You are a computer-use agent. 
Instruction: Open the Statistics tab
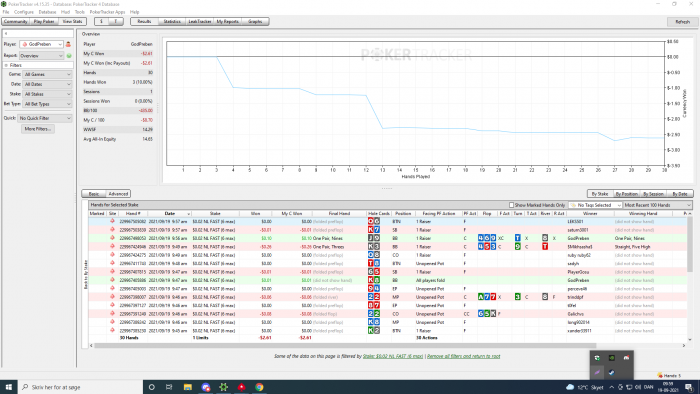pyautogui.click(x=172, y=21)
